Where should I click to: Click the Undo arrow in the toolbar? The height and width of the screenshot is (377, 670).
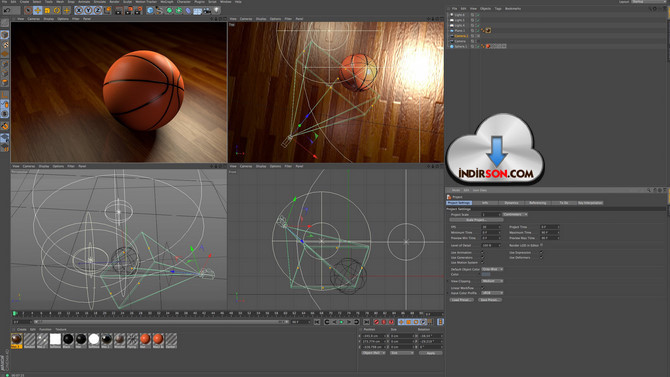click(x=7, y=10)
